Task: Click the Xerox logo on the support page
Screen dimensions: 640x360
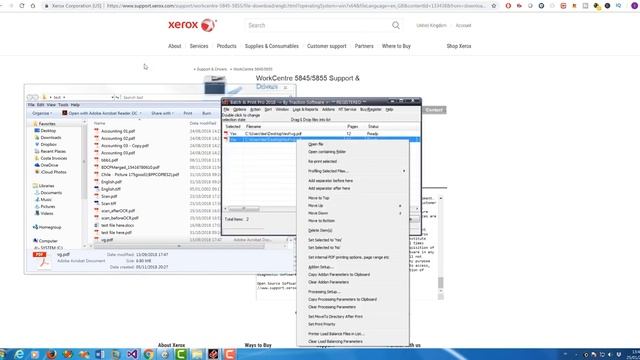Action: (192, 25)
